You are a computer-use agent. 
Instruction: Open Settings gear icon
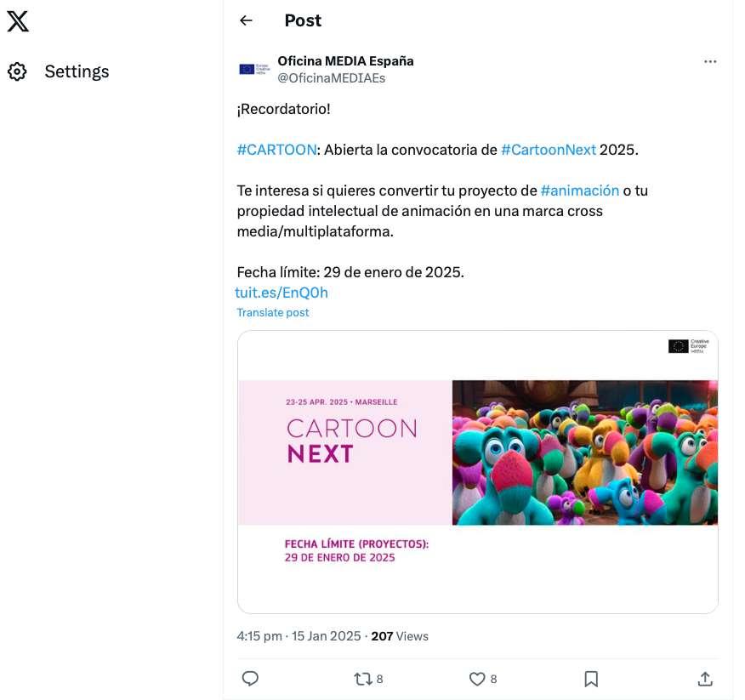coord(17,71)
